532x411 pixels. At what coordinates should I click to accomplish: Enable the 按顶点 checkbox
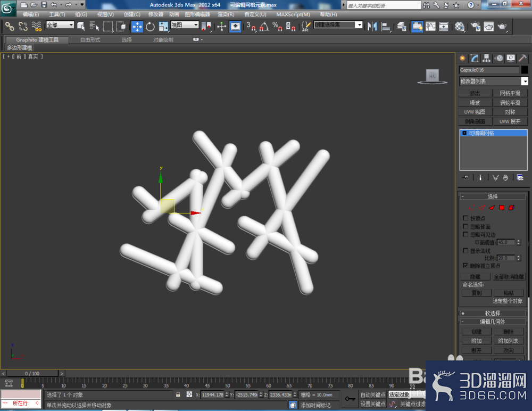point(465,218)
